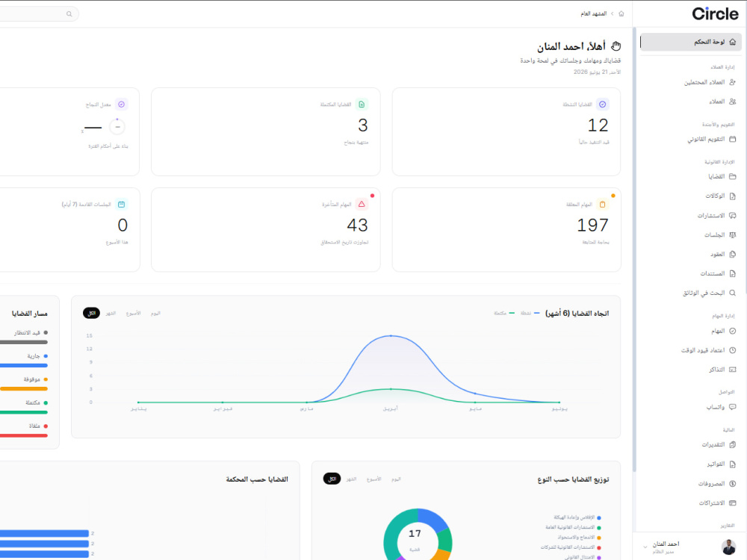Click the المشهد العام breadcrumb link

[x=594, y=13]
